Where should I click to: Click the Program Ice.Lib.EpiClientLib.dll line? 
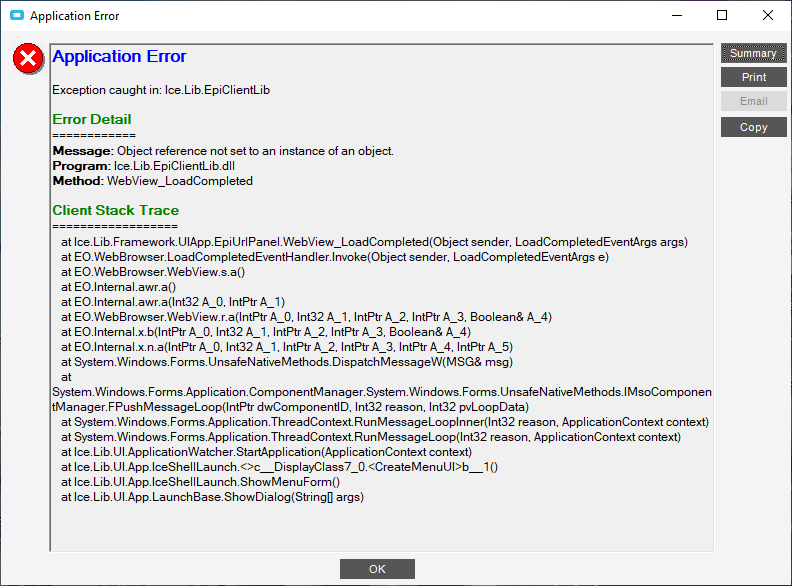[x=144, y=166]
